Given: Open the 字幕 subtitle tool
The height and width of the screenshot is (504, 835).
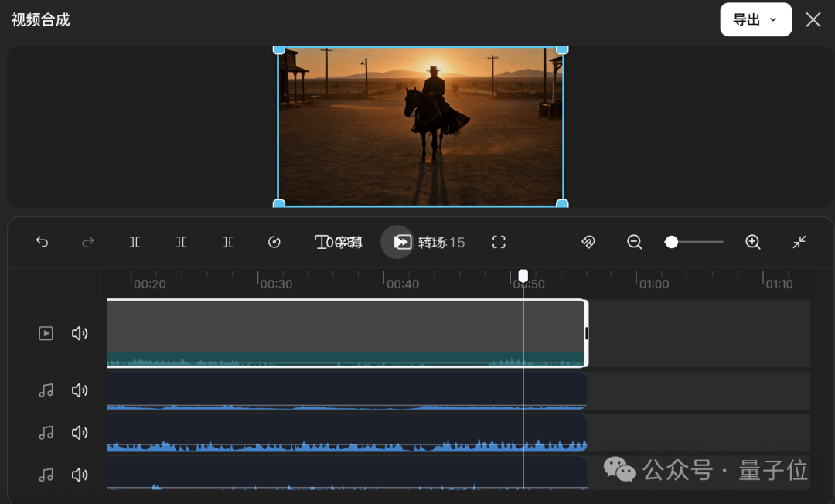Looking at the screenshot, I should point(339,242).
